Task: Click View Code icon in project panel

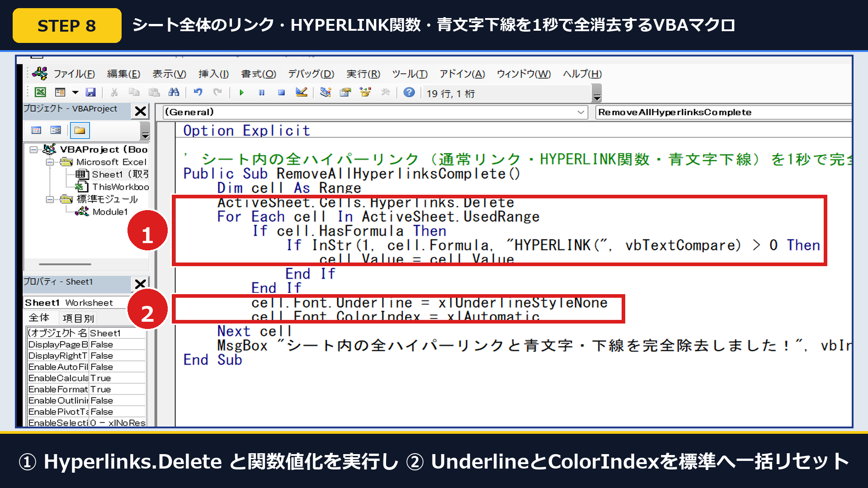Action: pos(36,131)
